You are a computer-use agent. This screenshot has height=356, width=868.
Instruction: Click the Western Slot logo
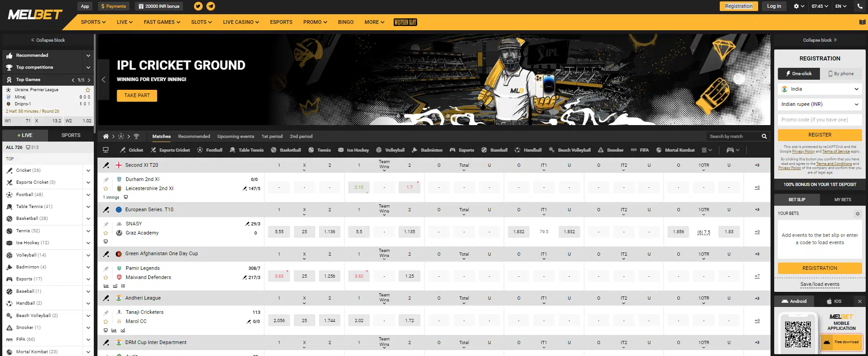[x=405, y=22]
